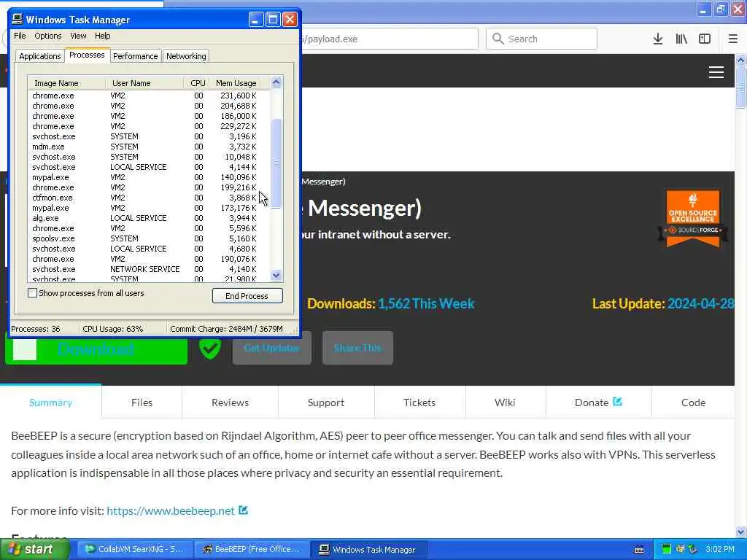Click the keyboard icon in the taskbar
This screenshot has height=560, width=747.
pyautogui.click(x=639, y=550)
